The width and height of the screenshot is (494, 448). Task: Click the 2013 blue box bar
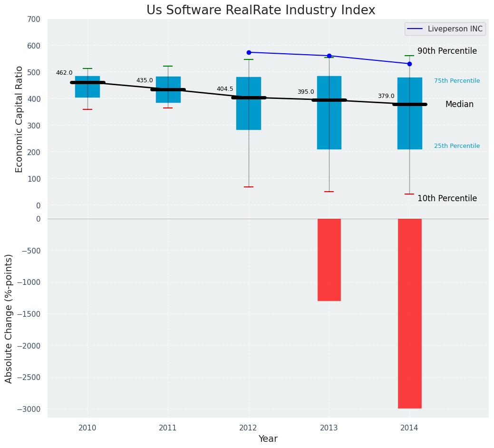tap(329, 112)
